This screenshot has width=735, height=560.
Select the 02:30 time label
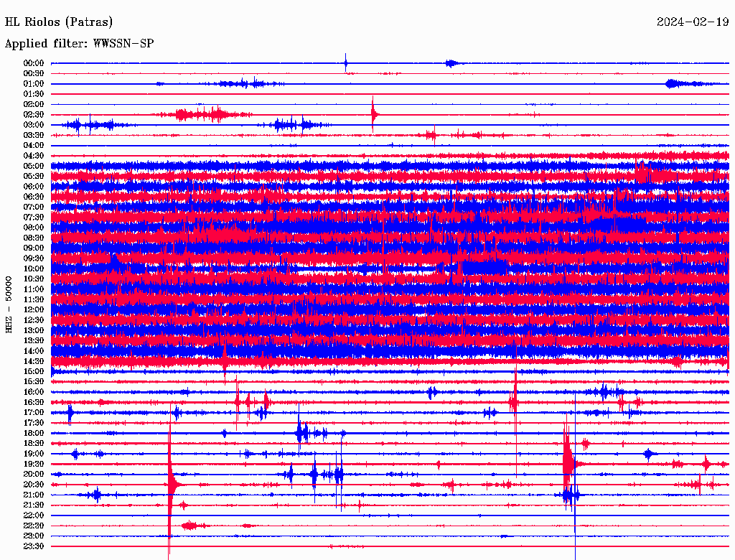point(34,115)
